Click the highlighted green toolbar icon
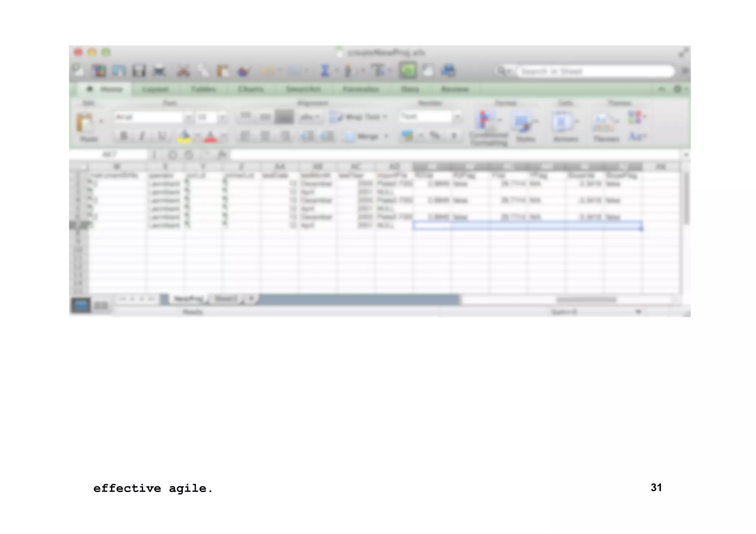The image size is (756, 534). [x=408, y=70]
